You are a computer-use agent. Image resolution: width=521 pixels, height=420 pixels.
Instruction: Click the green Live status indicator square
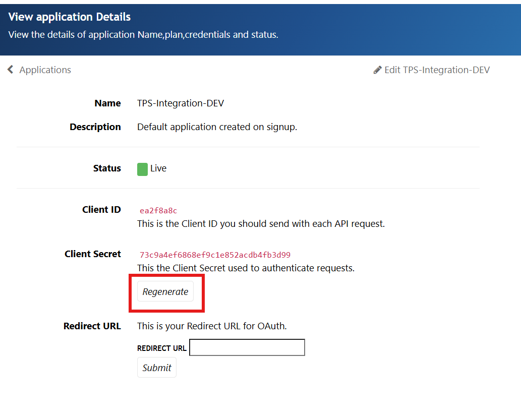142,169
